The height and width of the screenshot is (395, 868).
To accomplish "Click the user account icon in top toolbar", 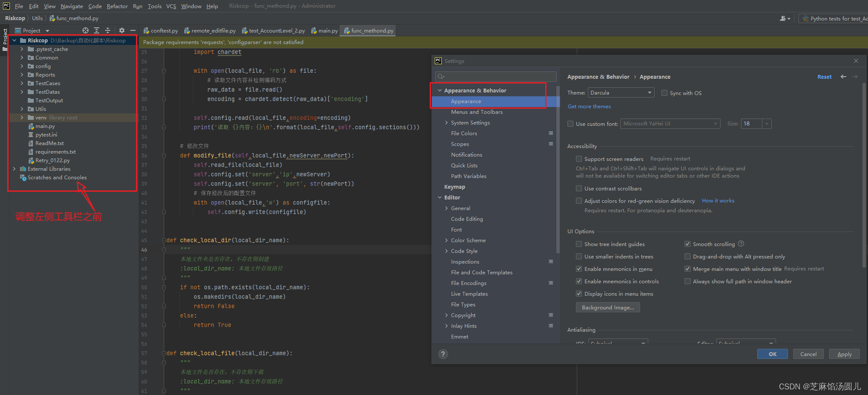I will pyautogui.click(x=785, y=18).
